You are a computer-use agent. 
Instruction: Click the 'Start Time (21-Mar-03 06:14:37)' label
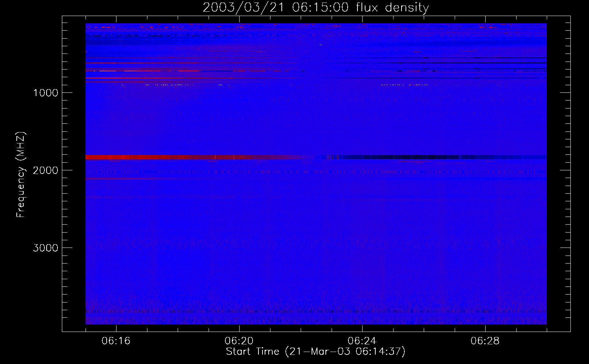316,352
